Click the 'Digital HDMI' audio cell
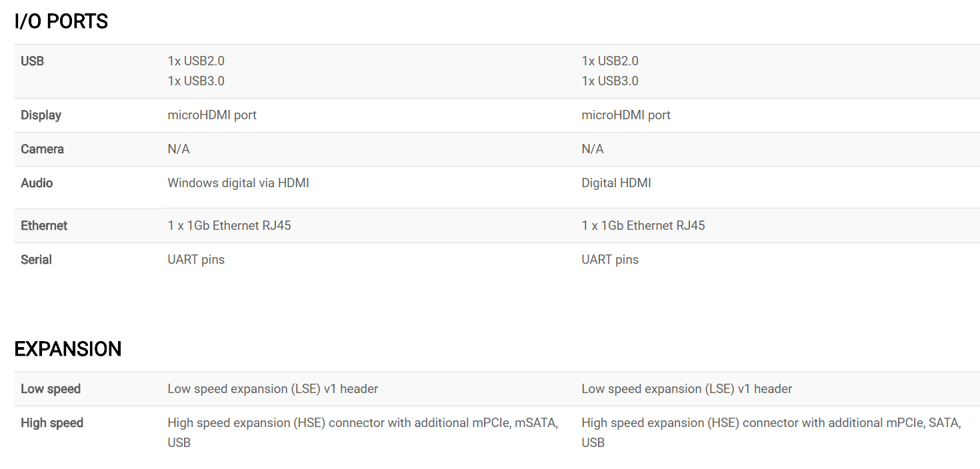The height and width of the screenshot is (469, 980). coord(616,183)
